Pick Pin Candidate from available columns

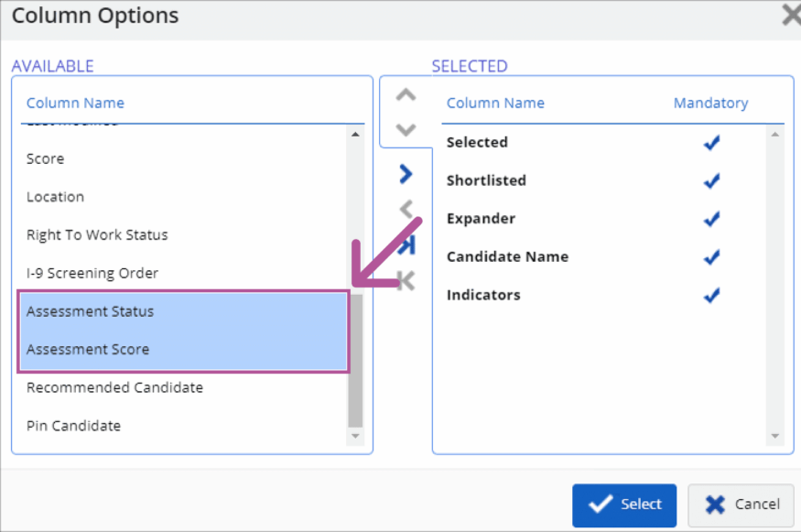[x=73, y=426]
